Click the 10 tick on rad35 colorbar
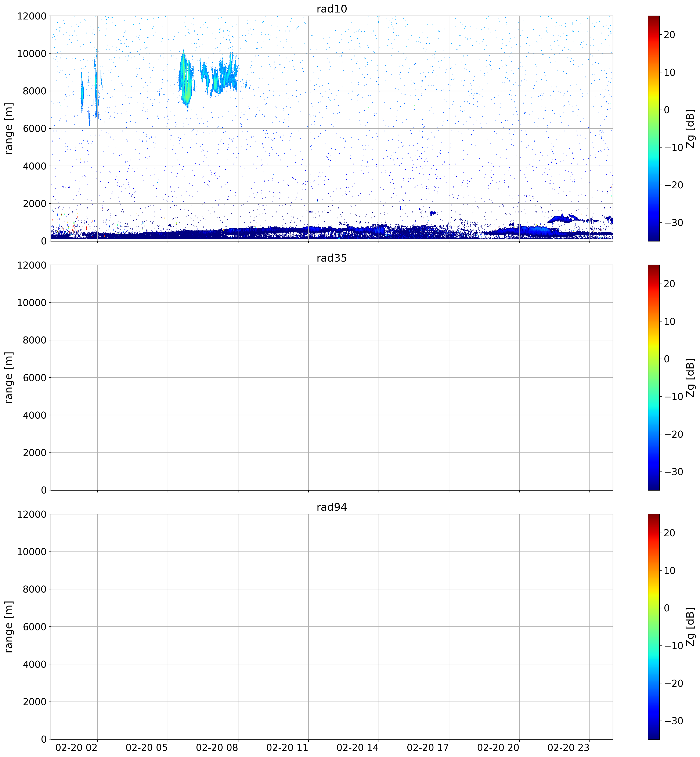Image resolution: width=700 pixels, height=757 pixels. point(670,321)
